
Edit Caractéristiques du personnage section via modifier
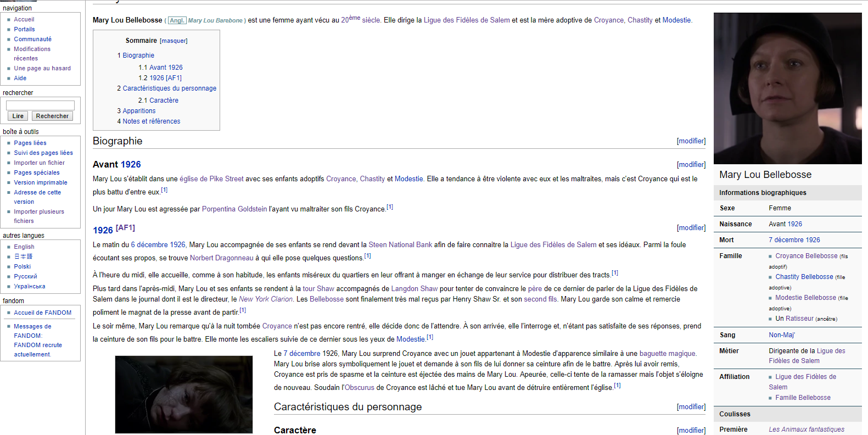691,407
